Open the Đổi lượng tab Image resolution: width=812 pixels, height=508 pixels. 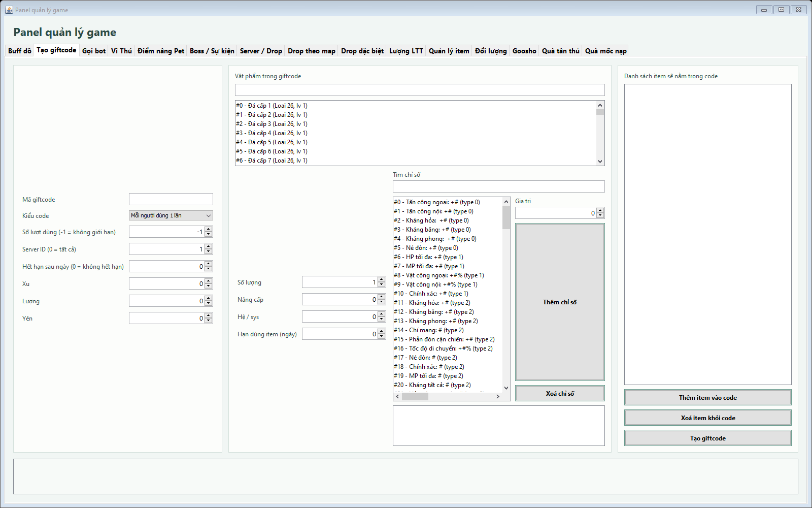coord(491,51)
